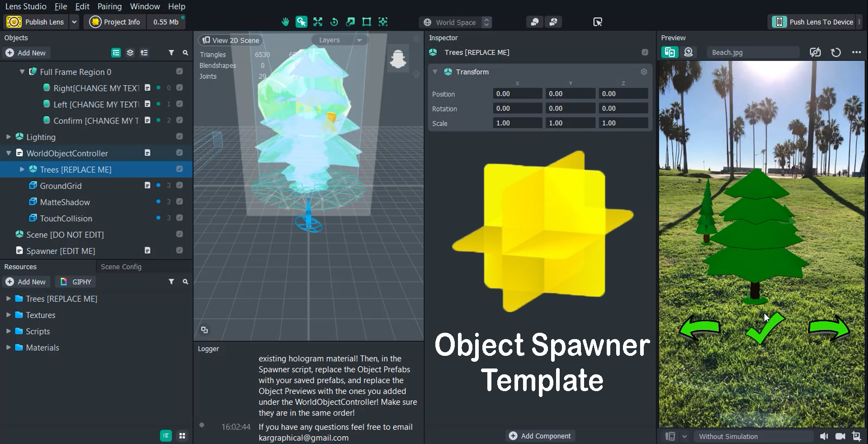Search within the Resources panel
This screenshot has width=868, height=444.
pyautogui.click(x=185, y=282)
